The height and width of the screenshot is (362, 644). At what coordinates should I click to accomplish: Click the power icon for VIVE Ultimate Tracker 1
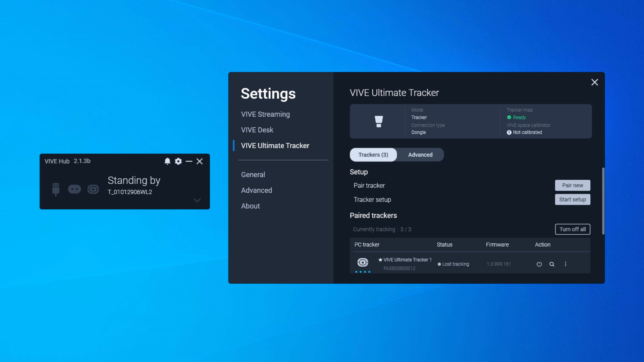539,264
